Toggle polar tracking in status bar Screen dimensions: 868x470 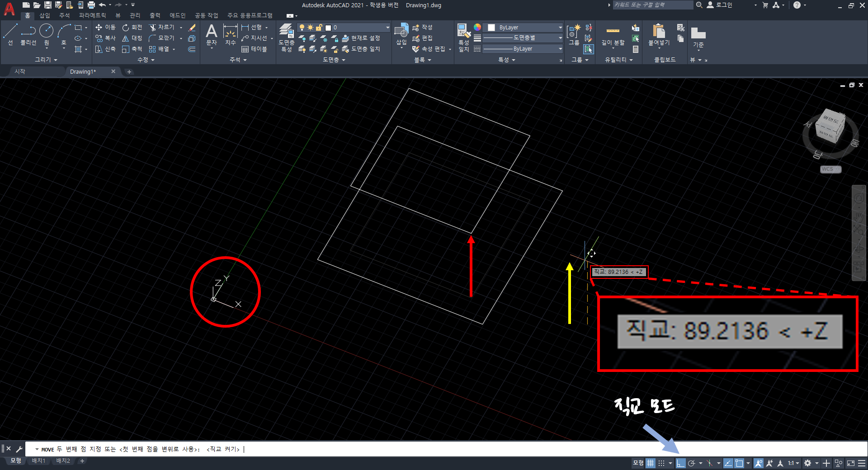(x=691, y=463)
